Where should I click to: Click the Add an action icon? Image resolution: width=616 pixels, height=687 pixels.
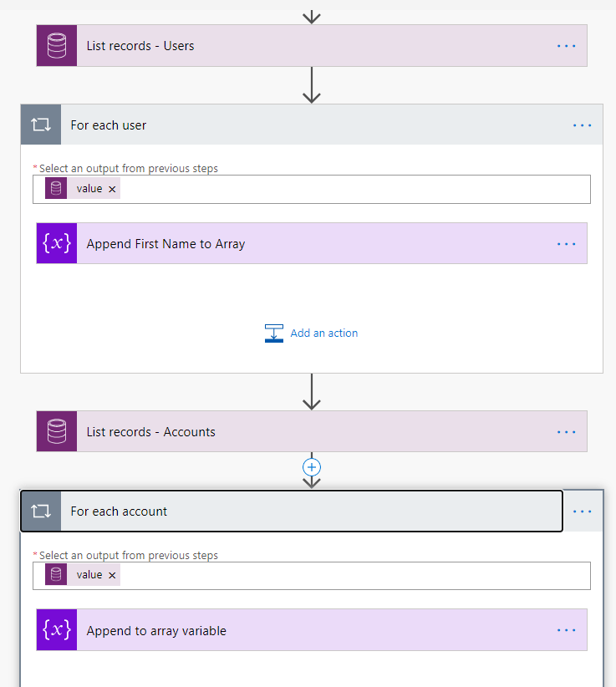[273, 333]
